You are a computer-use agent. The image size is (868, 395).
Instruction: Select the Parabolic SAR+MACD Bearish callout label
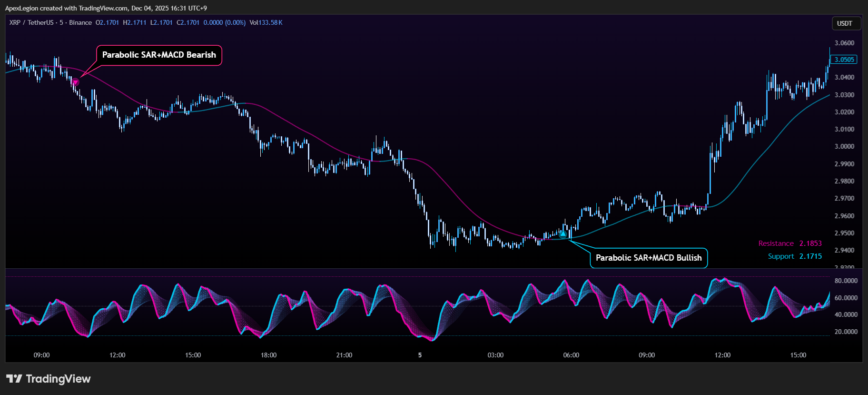[x=159, y=55]
